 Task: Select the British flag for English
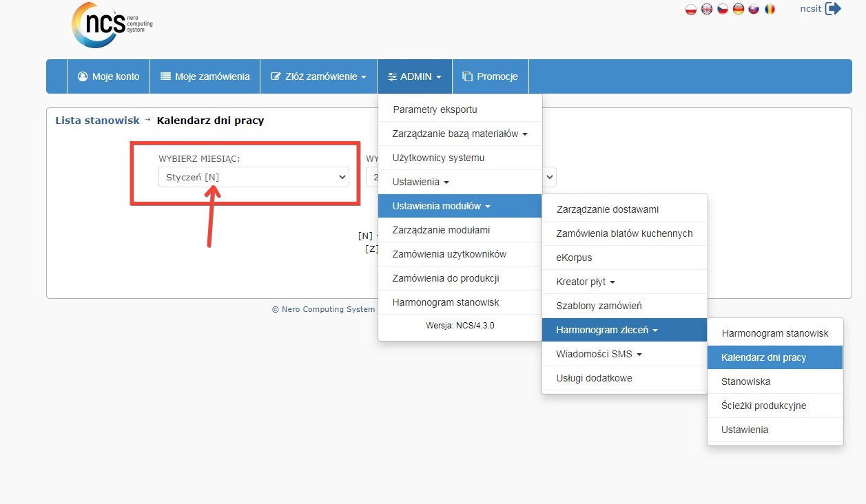click(707, 10)
